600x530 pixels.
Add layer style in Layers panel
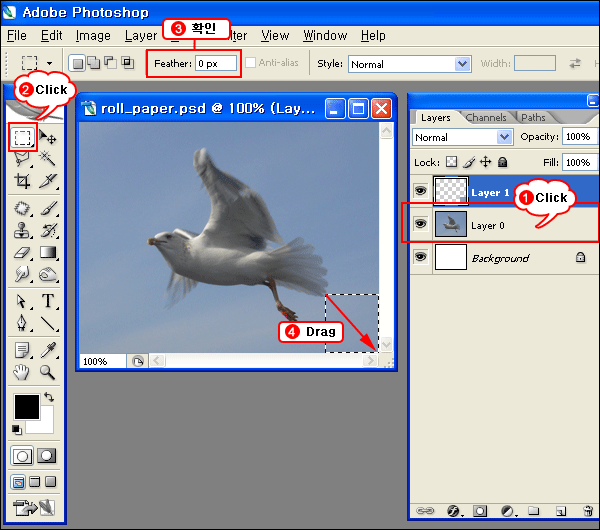(x=454, y=511)
